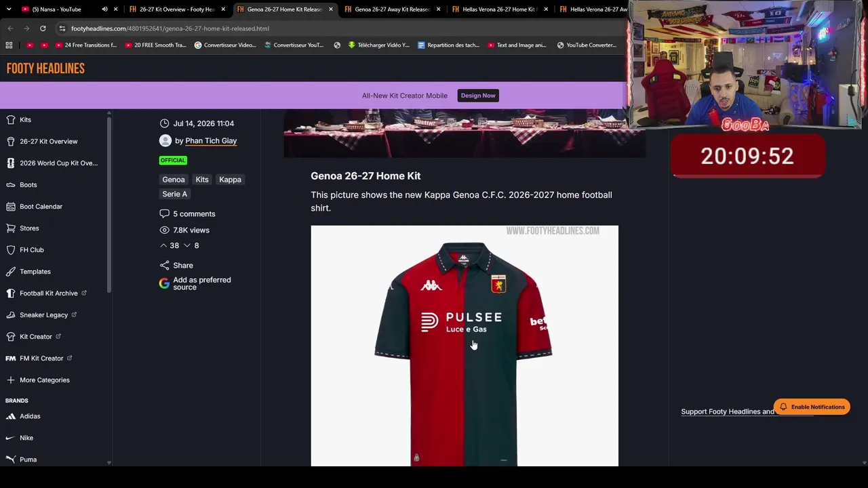
Task: Click the Genoa tag
Action: pos(174,180)
